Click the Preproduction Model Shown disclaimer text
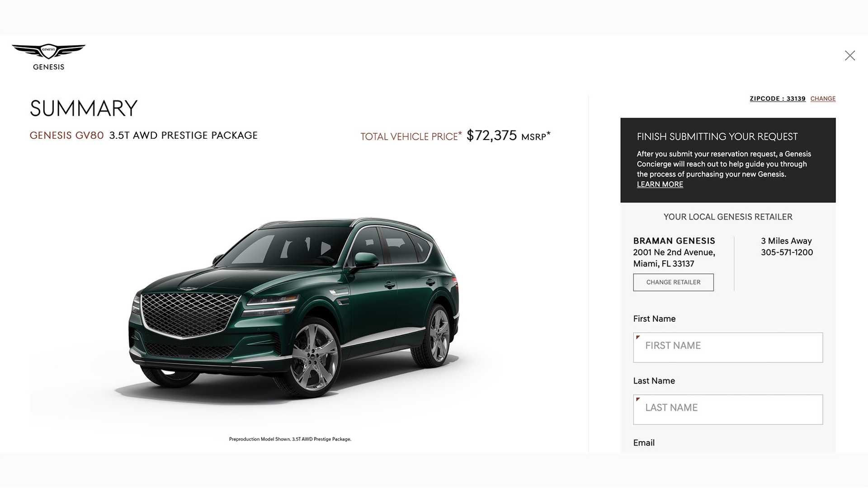The height and width of the screenshot is (488, 868). tap(290, 439)
